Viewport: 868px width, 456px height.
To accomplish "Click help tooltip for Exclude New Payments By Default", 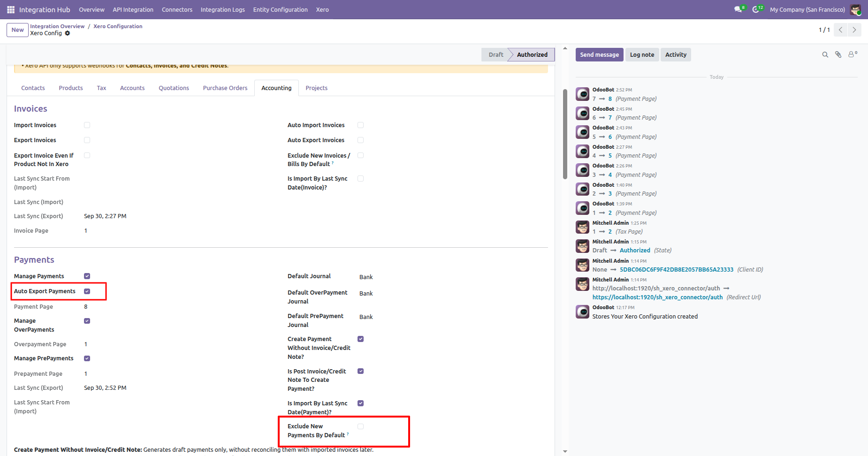I will [348, 434].
